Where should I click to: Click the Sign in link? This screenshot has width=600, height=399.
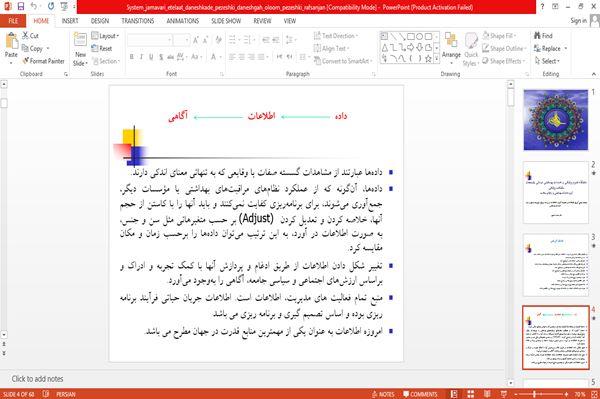(578, 21)
